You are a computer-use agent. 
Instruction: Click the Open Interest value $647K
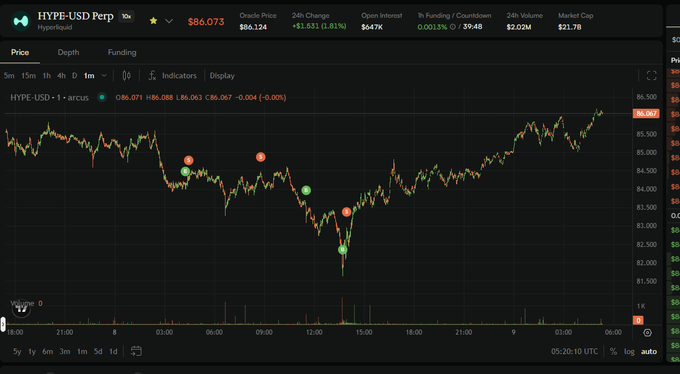pyautogui.click(x=372, y=27)
